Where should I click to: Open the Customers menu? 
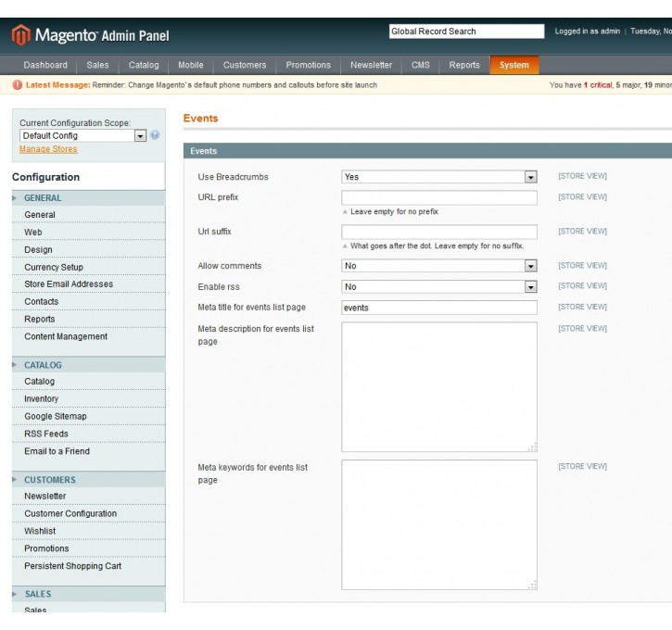(245, 65)
